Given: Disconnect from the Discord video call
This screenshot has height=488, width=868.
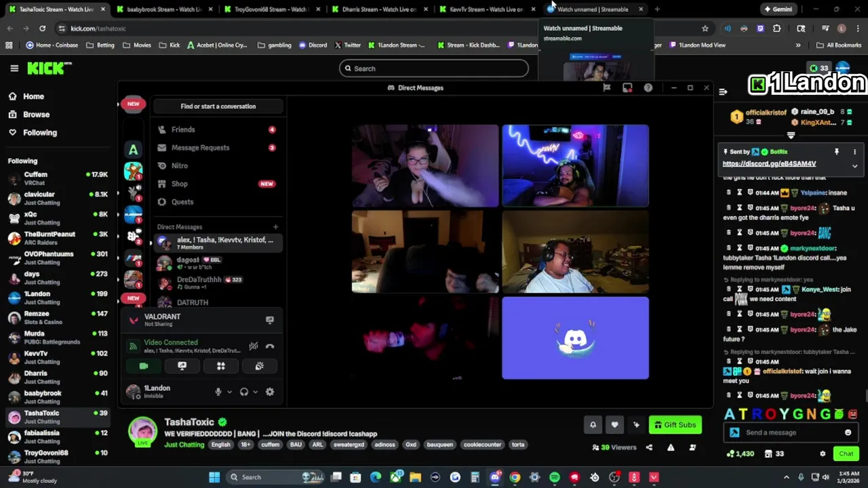Looking at the screenshot, I should (x=270, y=346).
